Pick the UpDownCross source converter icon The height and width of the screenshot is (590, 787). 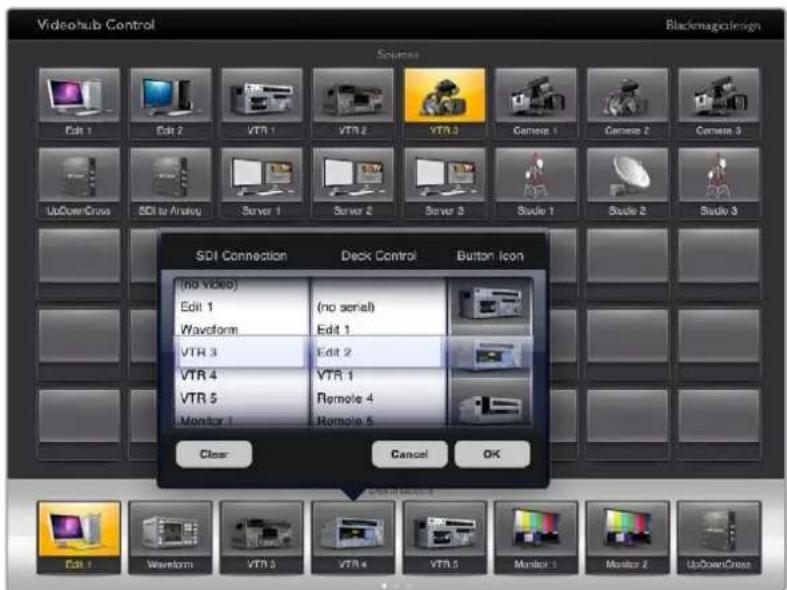point(79,175)
